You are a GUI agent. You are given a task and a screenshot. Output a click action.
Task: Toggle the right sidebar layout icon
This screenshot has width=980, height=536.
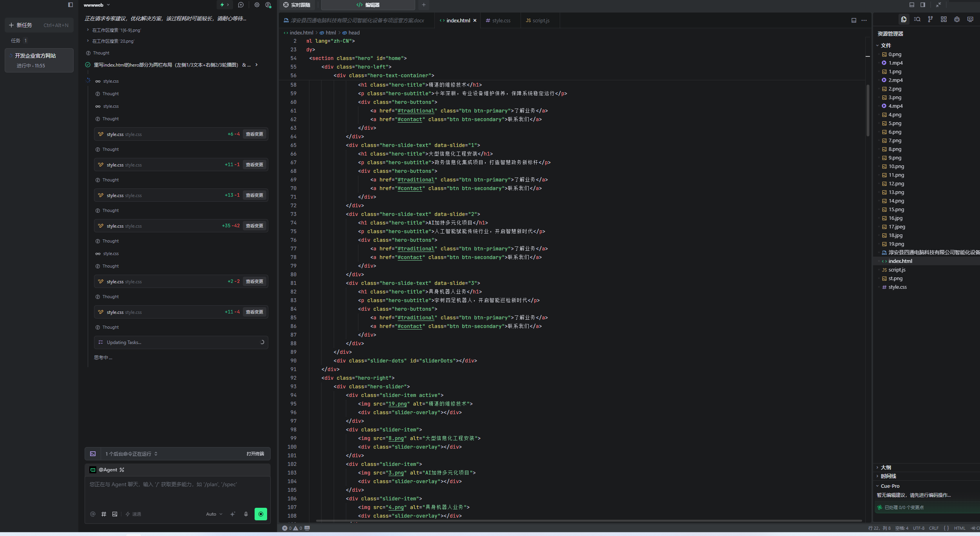point(923,5)
